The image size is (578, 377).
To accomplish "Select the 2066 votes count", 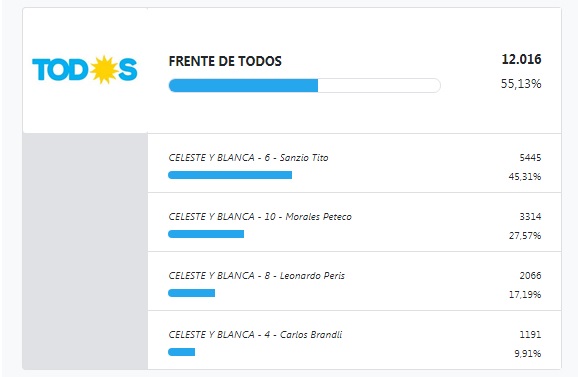I will coord(530,276).
